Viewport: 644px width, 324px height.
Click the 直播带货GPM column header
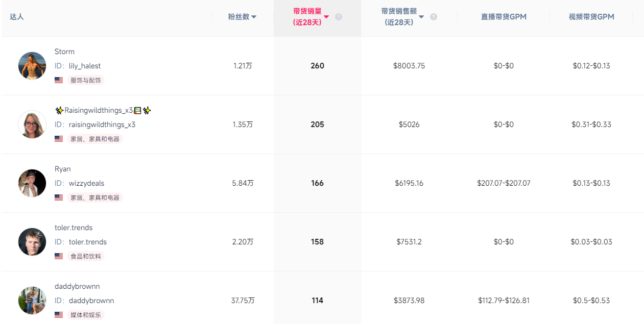coord(504,17)
